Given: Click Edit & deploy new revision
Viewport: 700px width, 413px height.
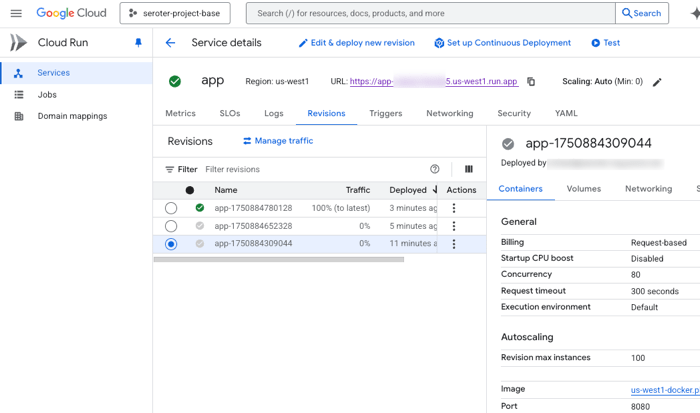Looking at the screenshot, I should pyautogui.click(x=356, y=43).
